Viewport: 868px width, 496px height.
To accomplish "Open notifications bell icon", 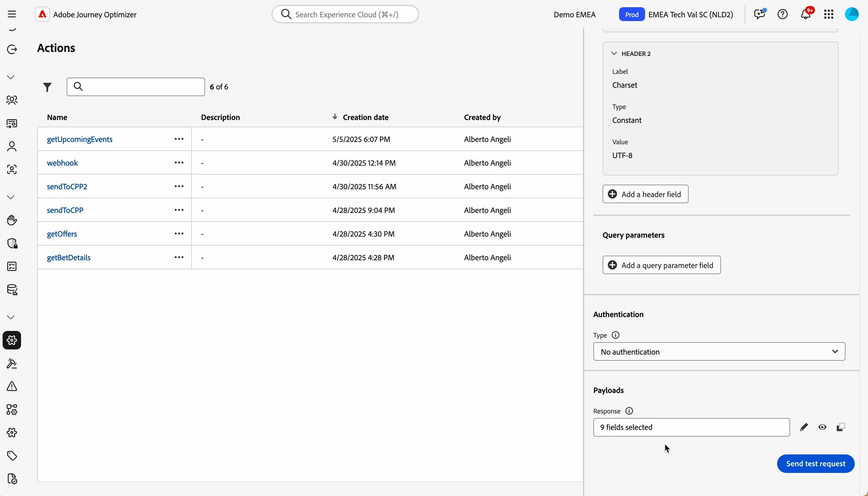I will pyautogui.click(x=806, y=14).
